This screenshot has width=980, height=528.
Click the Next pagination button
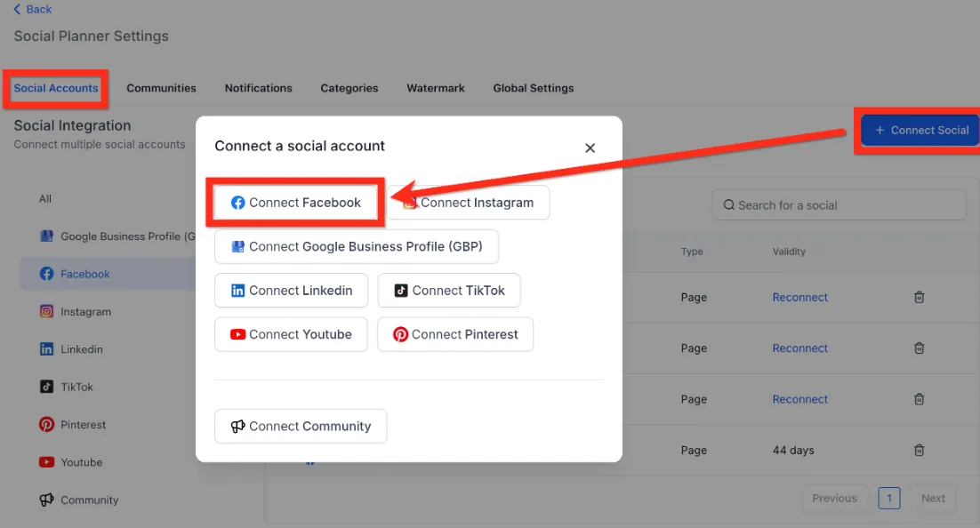click(x=933, y=498)
